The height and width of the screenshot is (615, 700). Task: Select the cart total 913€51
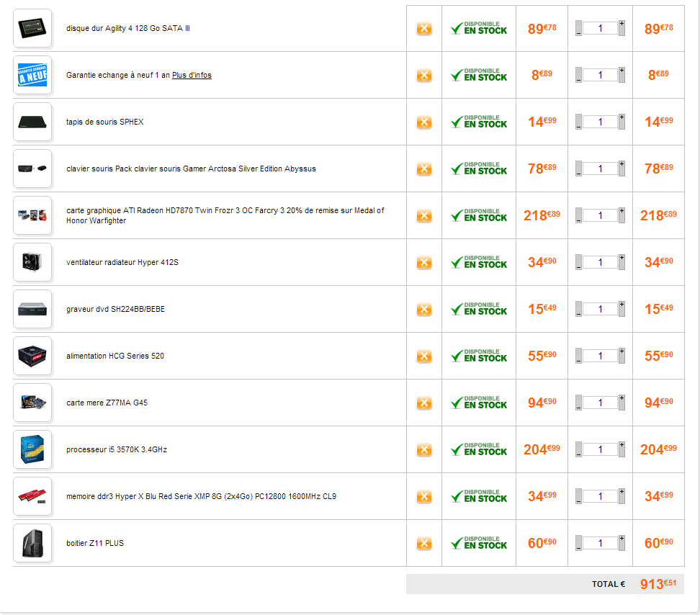[x=658, y=584]
